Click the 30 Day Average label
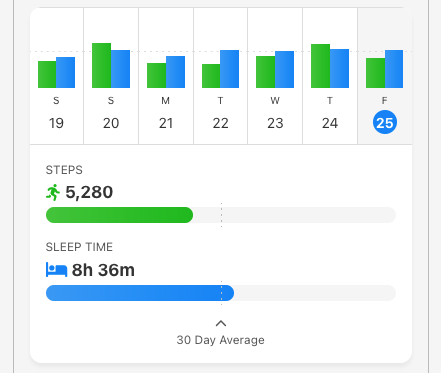Viewport: 441px width, 373px height. (x=221, y=340)
